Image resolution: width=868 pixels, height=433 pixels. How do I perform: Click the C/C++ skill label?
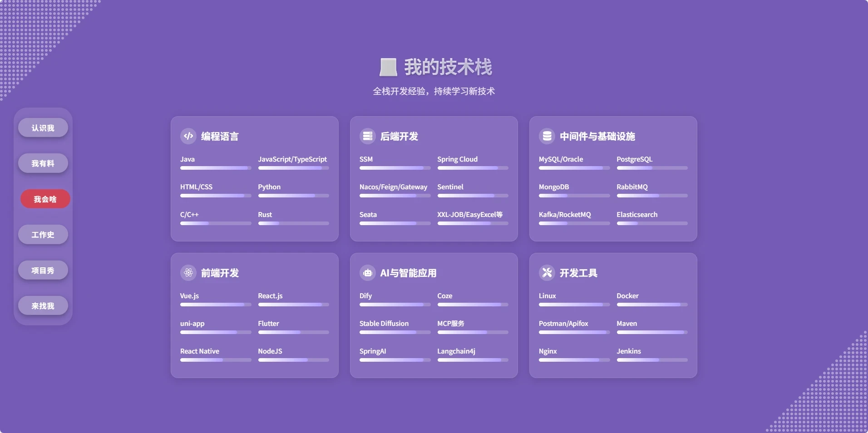(x=189, y=215)
